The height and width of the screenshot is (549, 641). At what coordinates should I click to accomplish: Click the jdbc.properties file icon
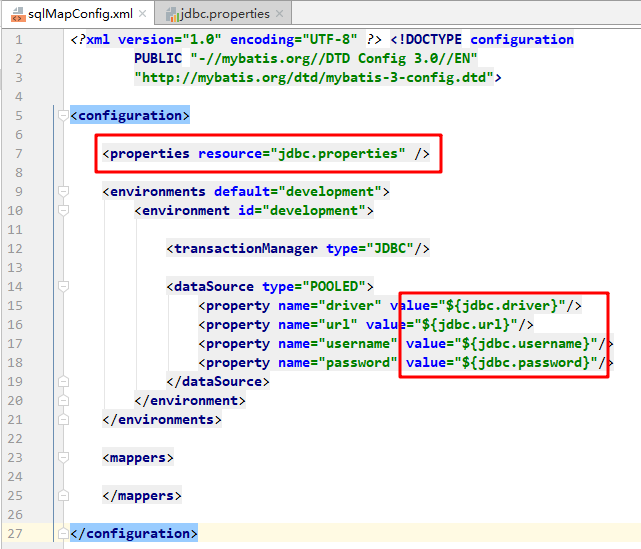pyautogui.click(x=173, y=14)
